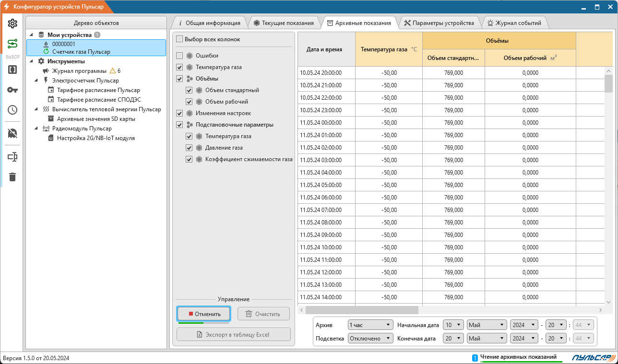Click the Дата и время column header

click(x=326, y=49)
